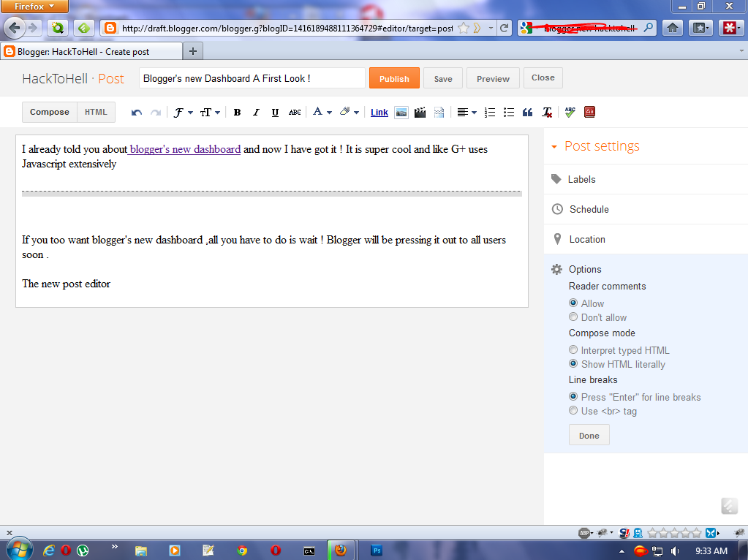Open Firefox home page

point(673,28)
